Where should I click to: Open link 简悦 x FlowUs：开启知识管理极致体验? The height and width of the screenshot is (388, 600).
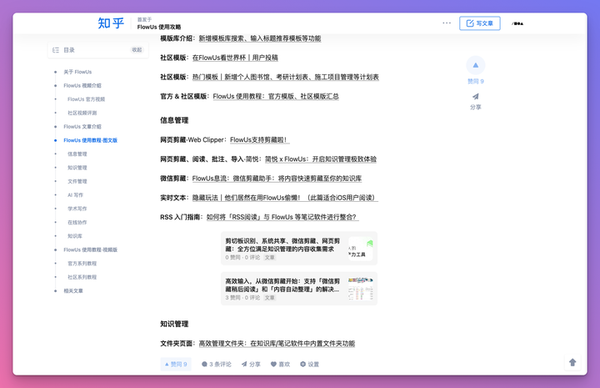[x=321, y=159]
